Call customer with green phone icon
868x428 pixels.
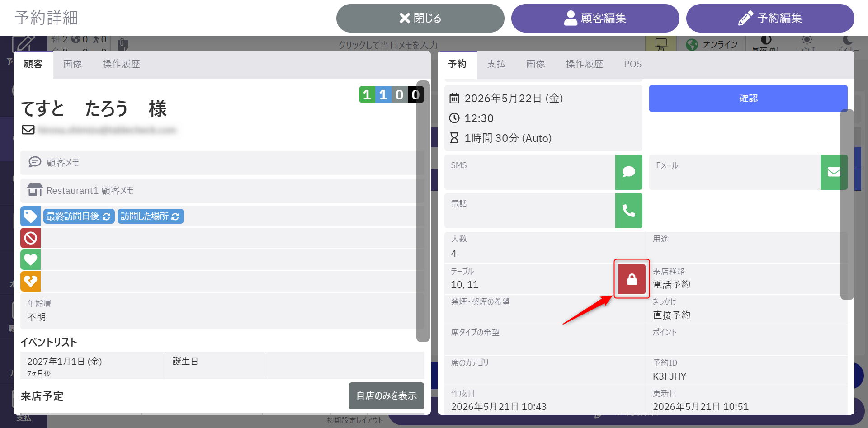click(628, 210)
